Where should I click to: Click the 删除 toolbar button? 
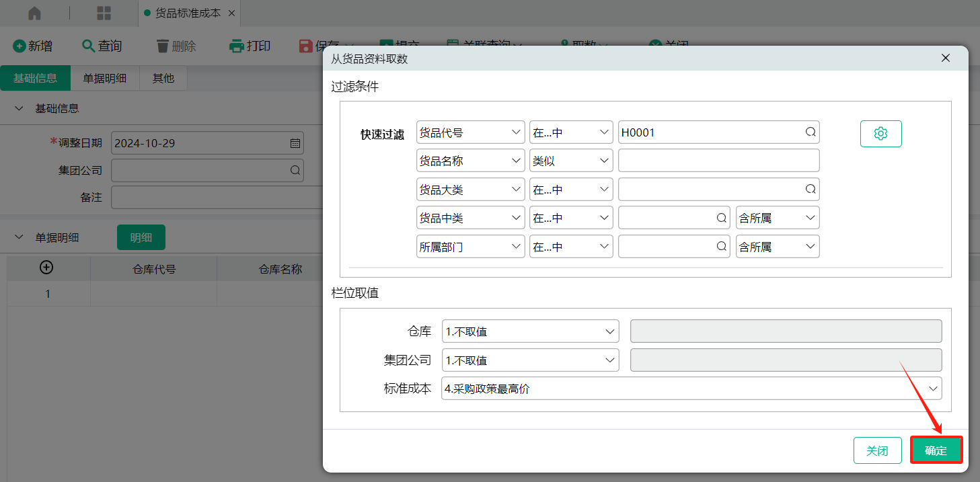[176, 46]
